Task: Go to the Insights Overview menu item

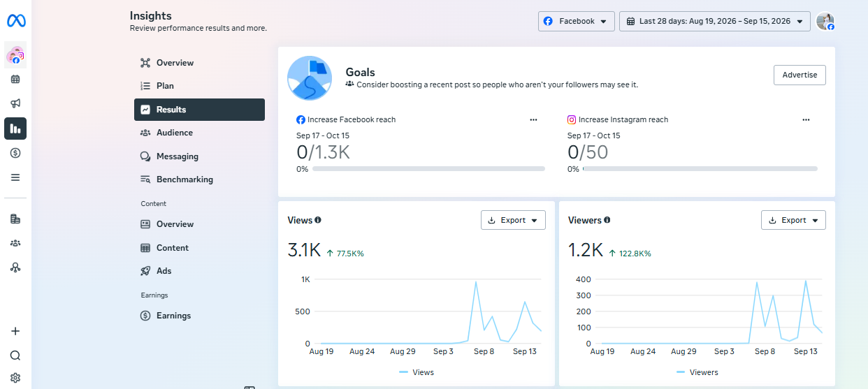Action: click(x=199, y=63)
